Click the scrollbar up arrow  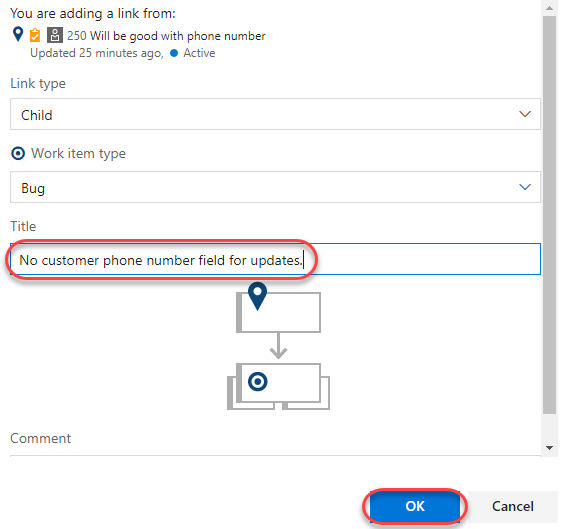tap(549, 8)
